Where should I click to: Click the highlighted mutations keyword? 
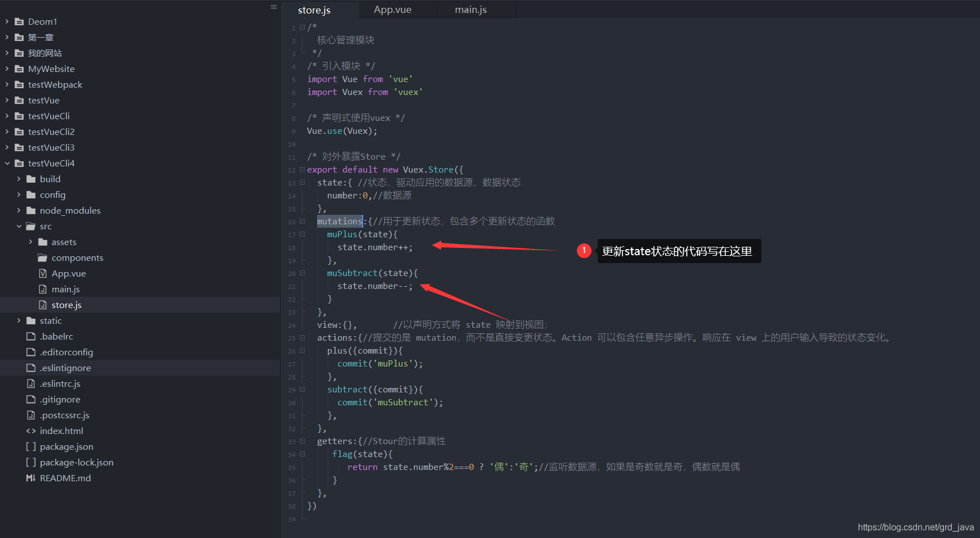(340, 221)
